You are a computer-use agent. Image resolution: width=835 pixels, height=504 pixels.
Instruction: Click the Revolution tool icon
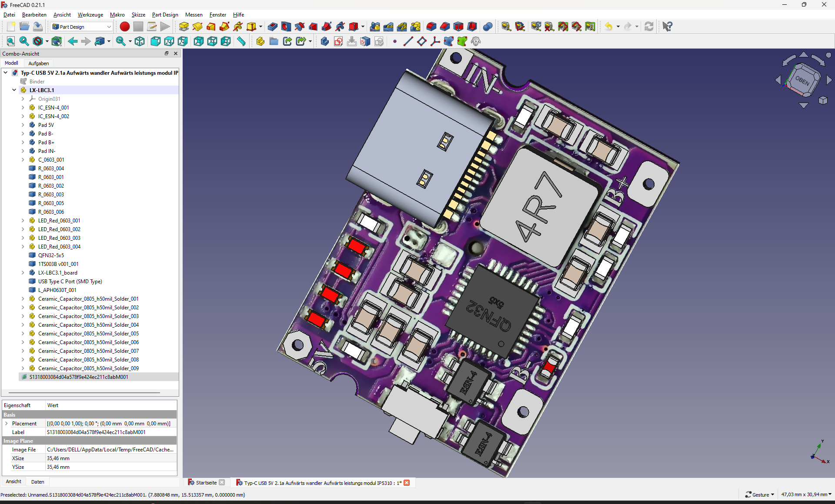[x=197, y=27]
